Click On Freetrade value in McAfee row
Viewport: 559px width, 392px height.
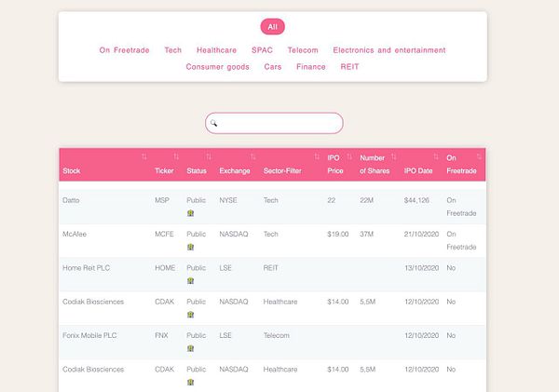click(x=461, y=240)
